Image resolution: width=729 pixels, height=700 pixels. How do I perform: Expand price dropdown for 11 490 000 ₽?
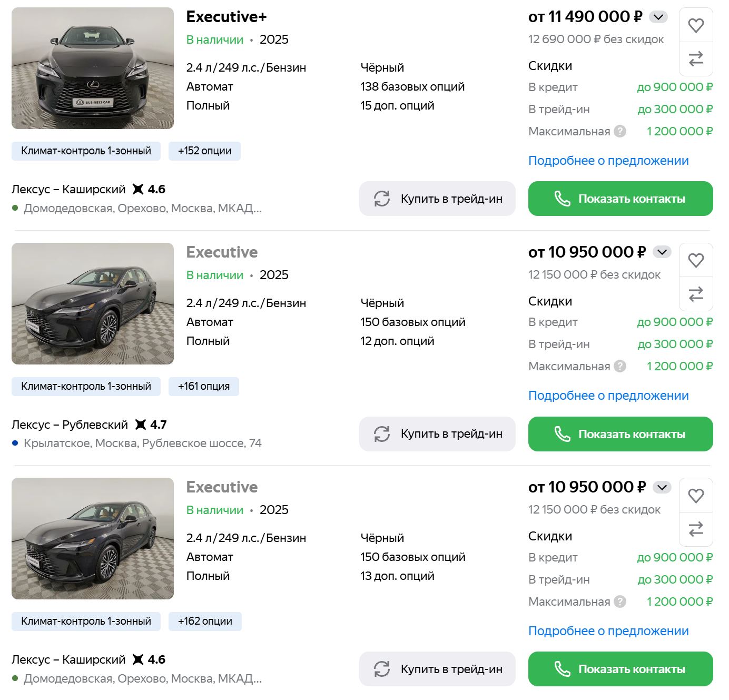click(658, 17)
